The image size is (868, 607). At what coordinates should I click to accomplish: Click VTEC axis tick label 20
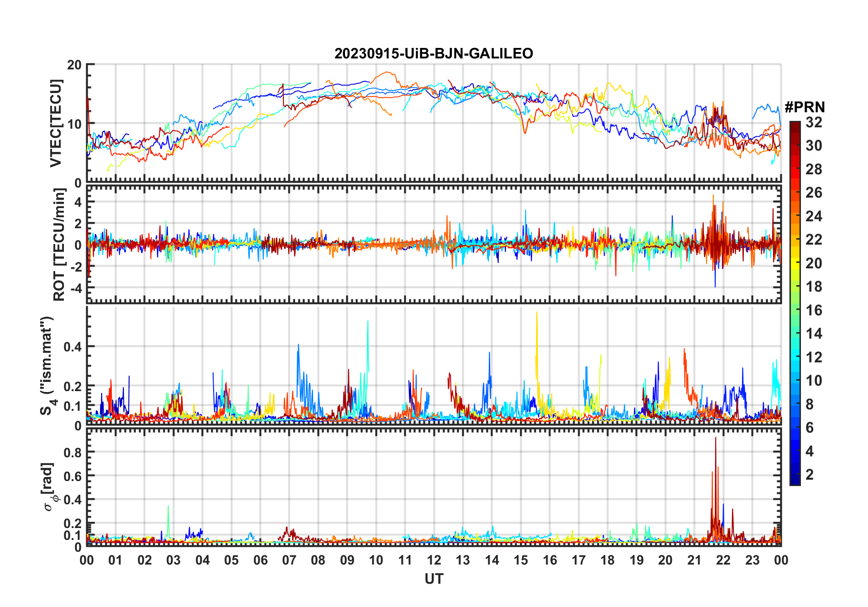[74, 65]
